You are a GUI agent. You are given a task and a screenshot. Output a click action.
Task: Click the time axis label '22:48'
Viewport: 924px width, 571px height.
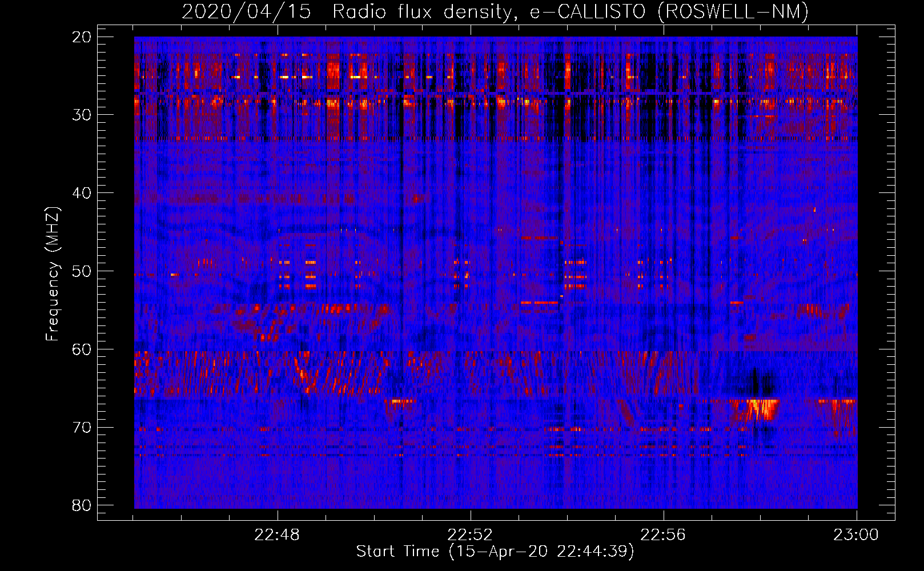pyautogui.click(x=278, y=535)
